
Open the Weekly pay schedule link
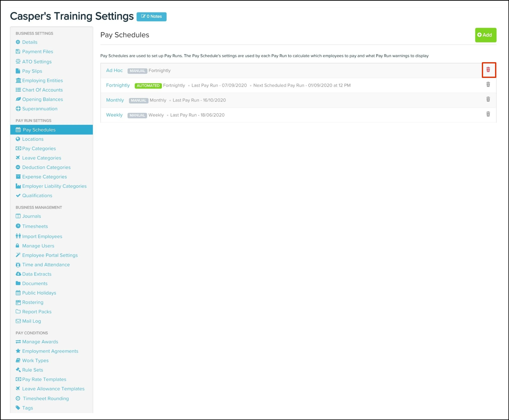pyautogui.click(x=114, y=115)
